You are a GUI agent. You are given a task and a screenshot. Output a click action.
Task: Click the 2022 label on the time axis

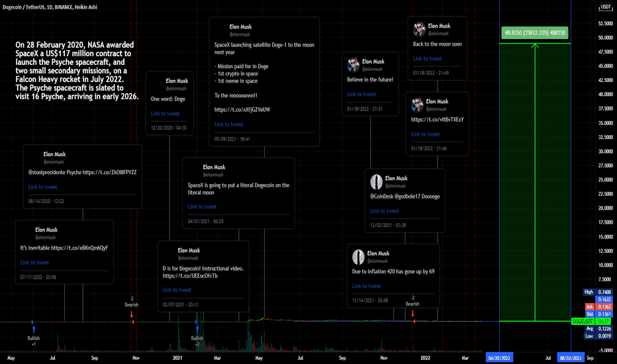(425, 358)
